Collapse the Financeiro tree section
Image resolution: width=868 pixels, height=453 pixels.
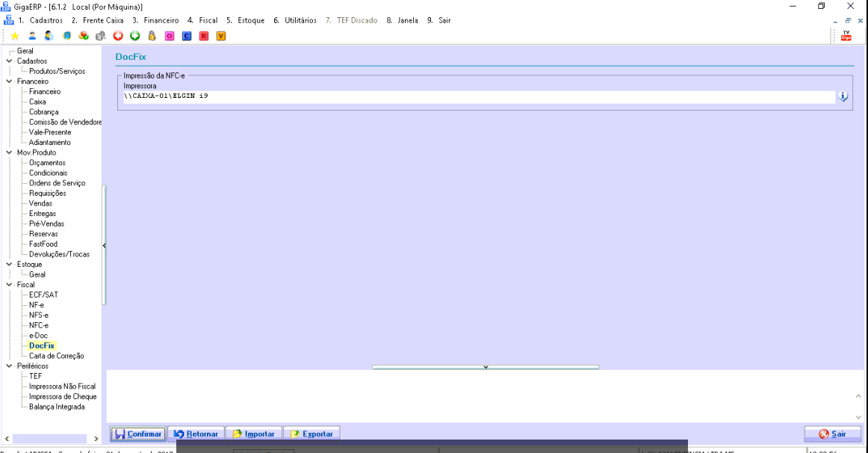9,81
